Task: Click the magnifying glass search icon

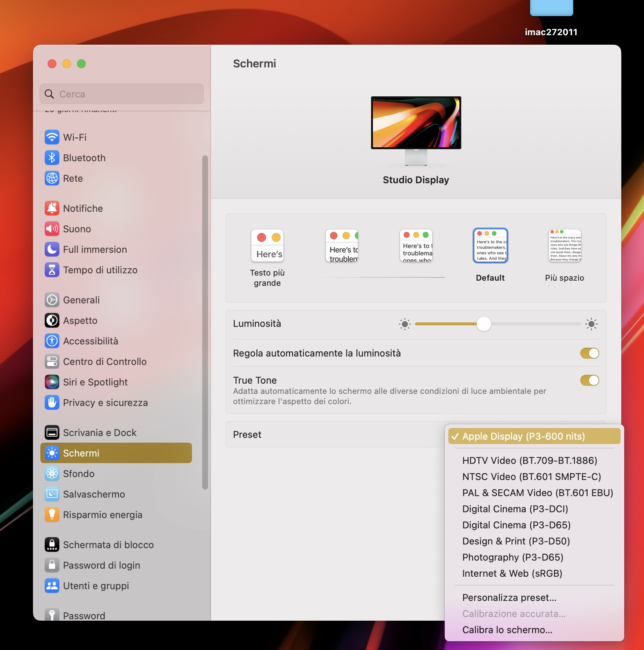Action: (49, 94)
